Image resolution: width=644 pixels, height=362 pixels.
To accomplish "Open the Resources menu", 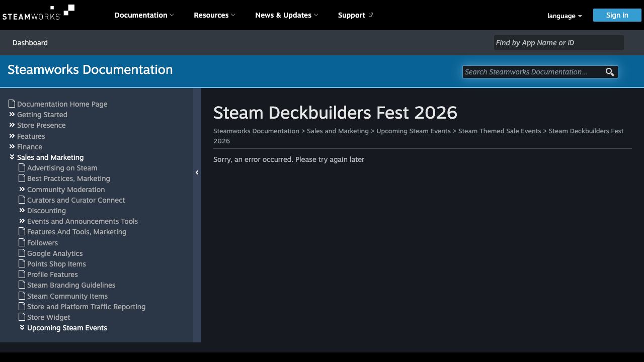I will tap(214, 15).
